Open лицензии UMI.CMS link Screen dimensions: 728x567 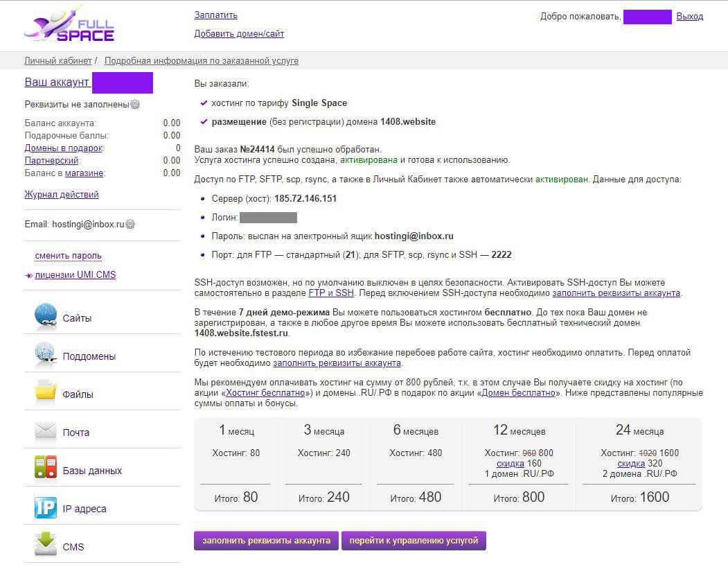(x=76, y=274)
